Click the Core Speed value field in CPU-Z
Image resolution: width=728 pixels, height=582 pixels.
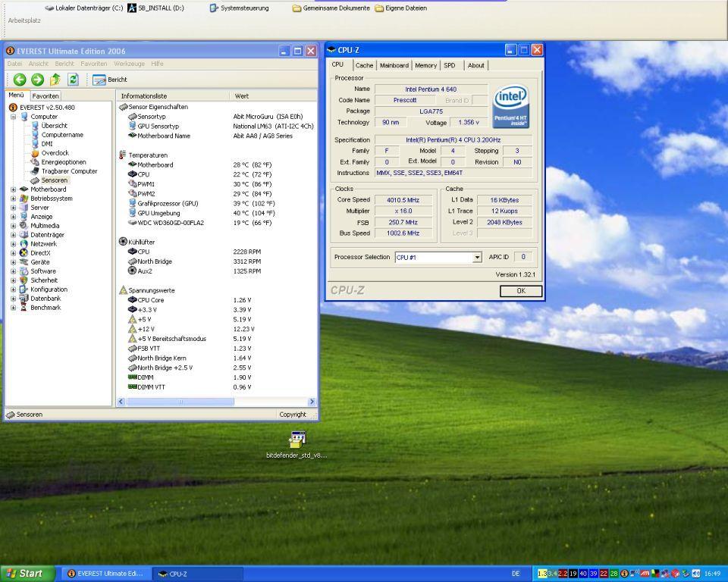pyautogui.click(x=403, y=200)
